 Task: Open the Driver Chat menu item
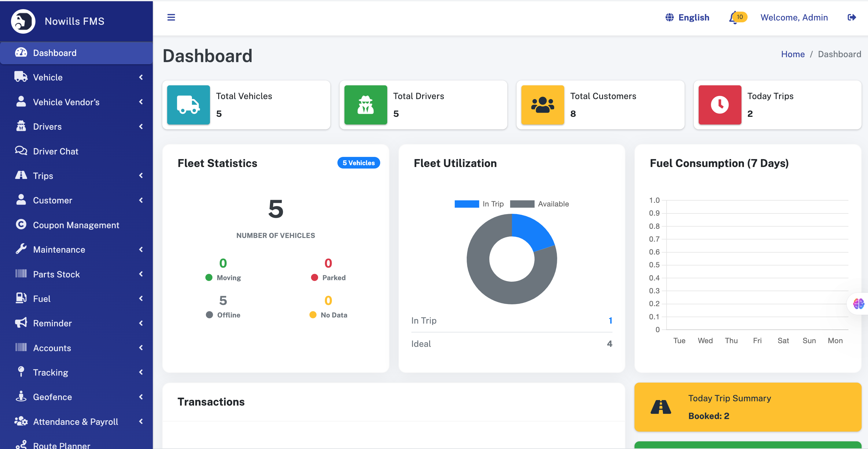(x=56, y=151)
